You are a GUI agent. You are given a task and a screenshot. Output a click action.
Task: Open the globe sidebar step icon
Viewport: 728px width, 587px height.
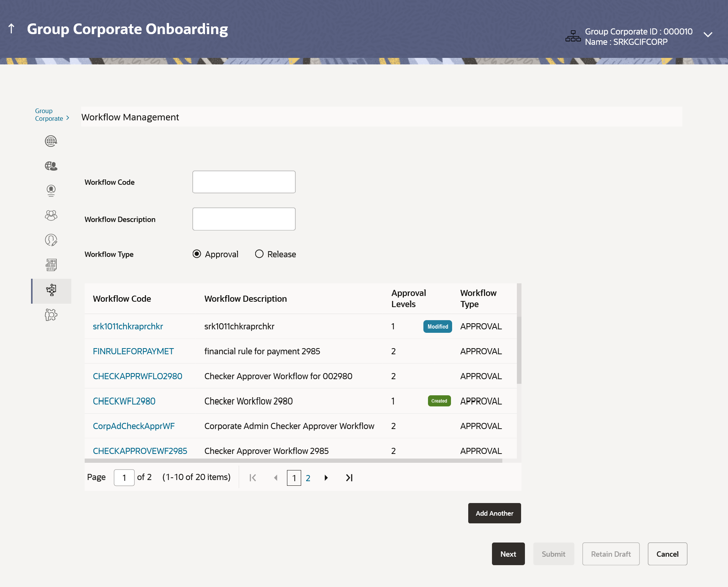pyautogui.click(x=51, y=141)
